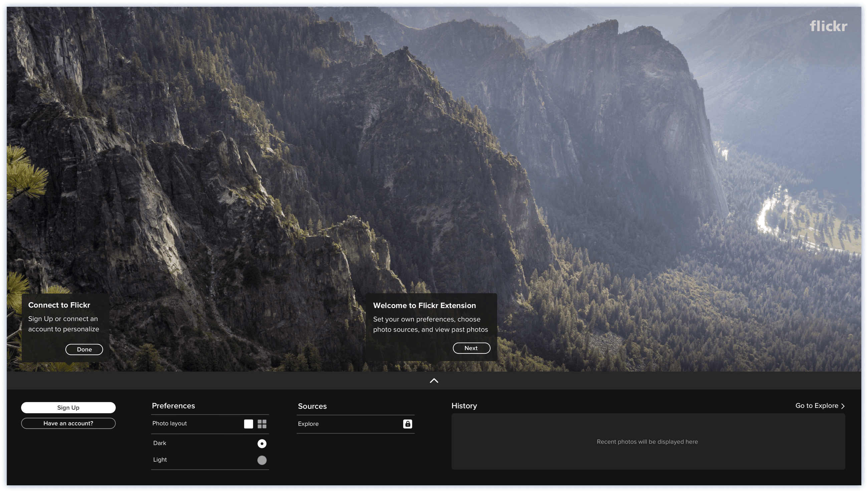Open the Go to Explore link

[820, 406]
